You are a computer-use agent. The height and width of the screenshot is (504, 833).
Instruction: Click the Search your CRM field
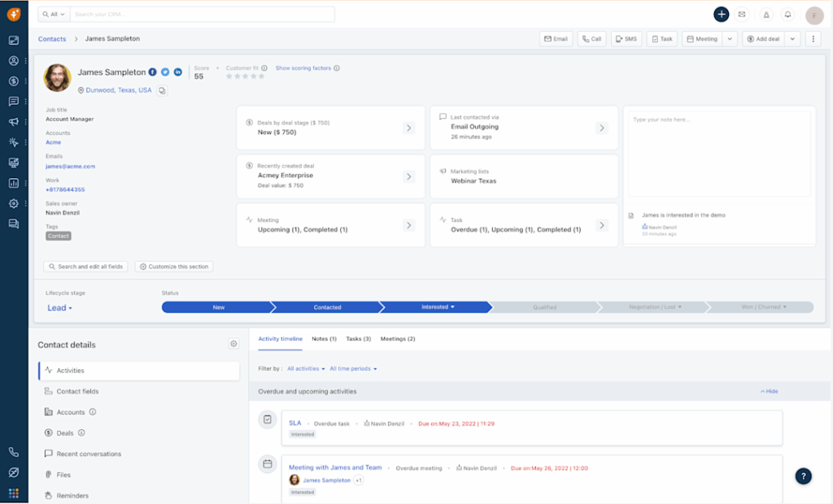[202, 15]
